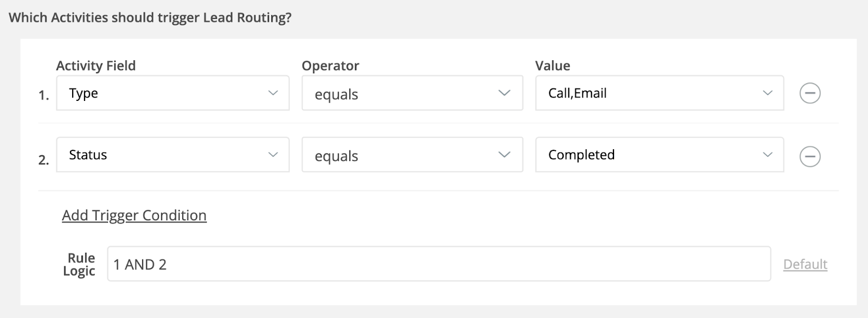Viewport: 868px width, 318px height.
Task: Open the operator dropdown in the Status row
Action: pos(412,155)
